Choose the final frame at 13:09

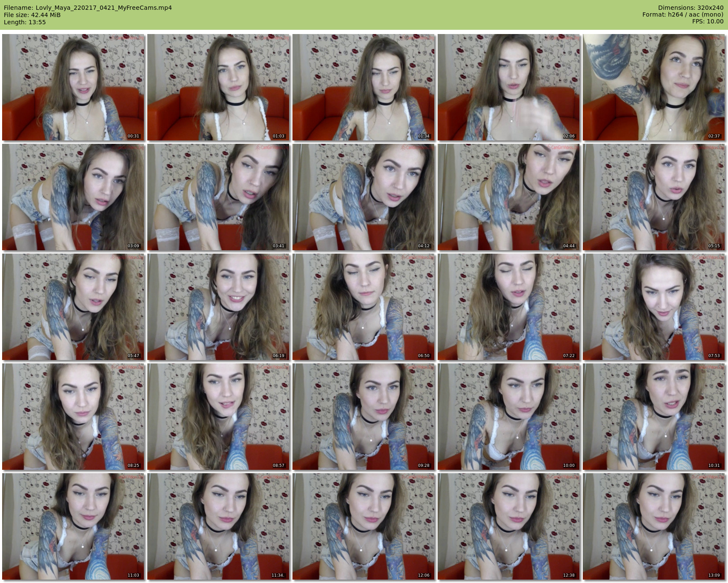[x=654, y=526]
